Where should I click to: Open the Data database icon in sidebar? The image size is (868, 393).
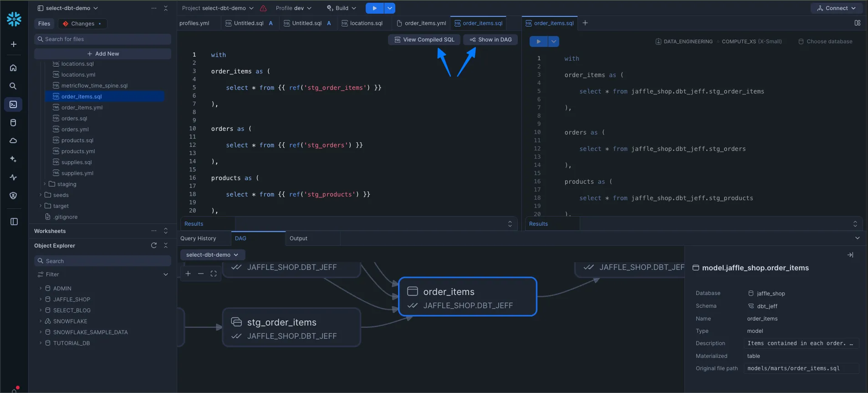pos(13,123)
